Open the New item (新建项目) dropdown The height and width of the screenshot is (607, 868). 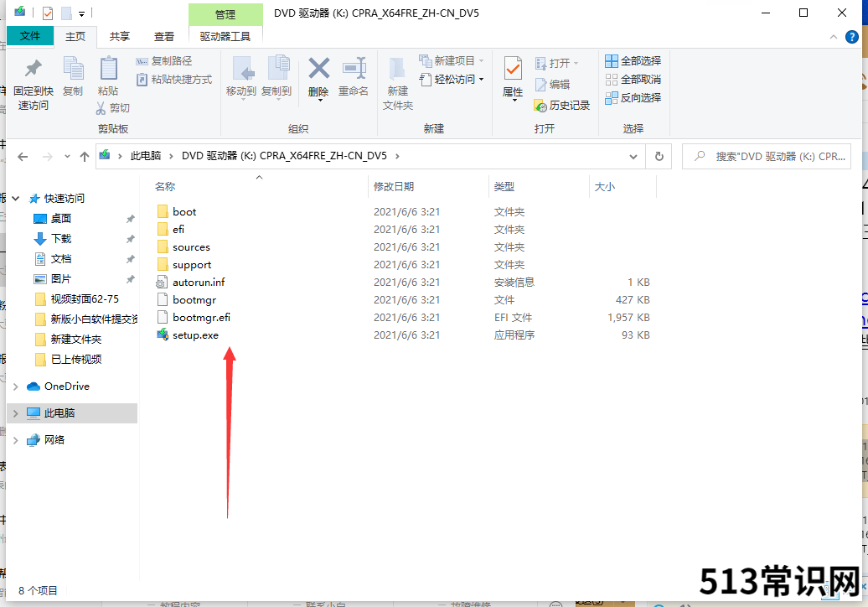tap(451, 60)
